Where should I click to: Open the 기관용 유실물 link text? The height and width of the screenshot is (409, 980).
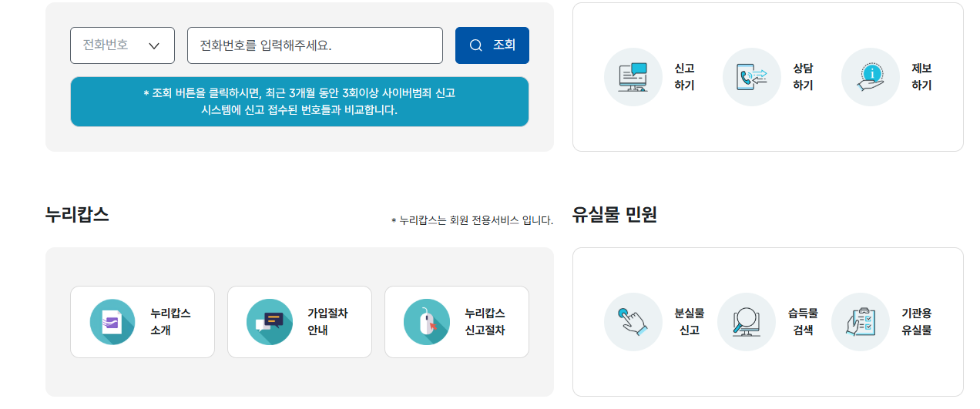(917, 322)
